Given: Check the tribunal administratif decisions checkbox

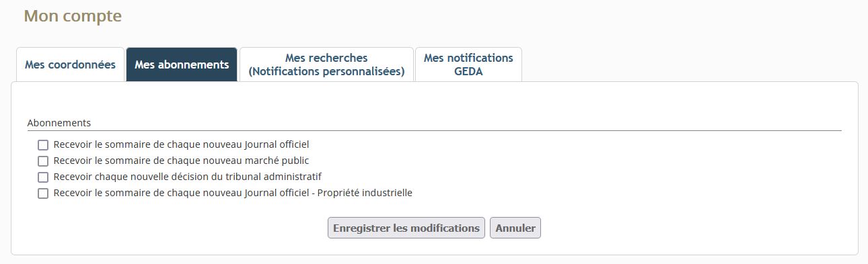Looking at the screenshot, I should pyautogui.click(x=43, y=177).
